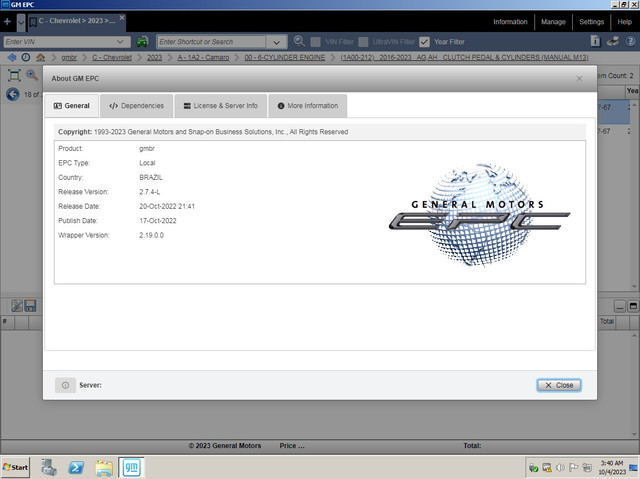Image resolution: width=640 pixels, height=479 pixels.
Task: Open the 00 - 6-CYLINDER ENGINE breadcrumb
Action: click(x=284, y=58)
